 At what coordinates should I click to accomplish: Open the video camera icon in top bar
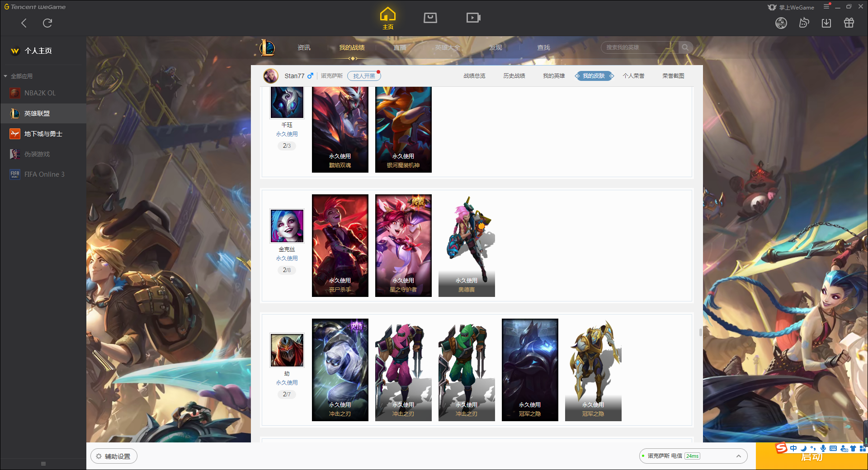click(x=473, y=18)
